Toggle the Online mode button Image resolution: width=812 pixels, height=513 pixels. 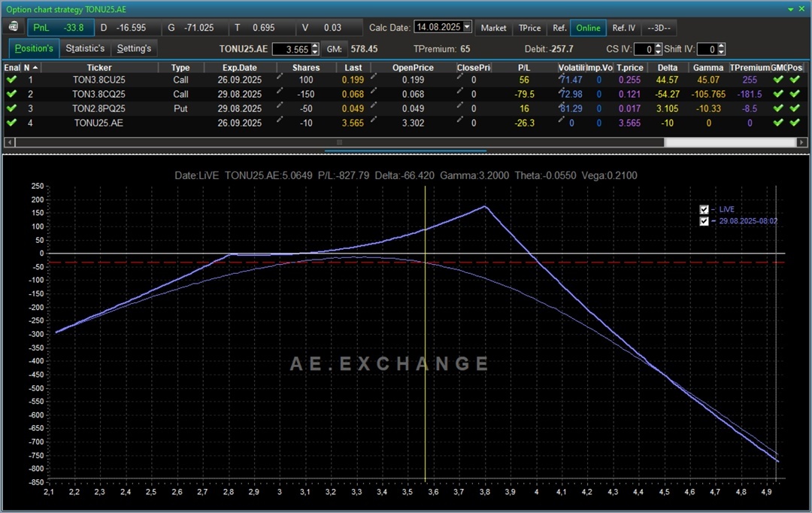tap(588, 28)
